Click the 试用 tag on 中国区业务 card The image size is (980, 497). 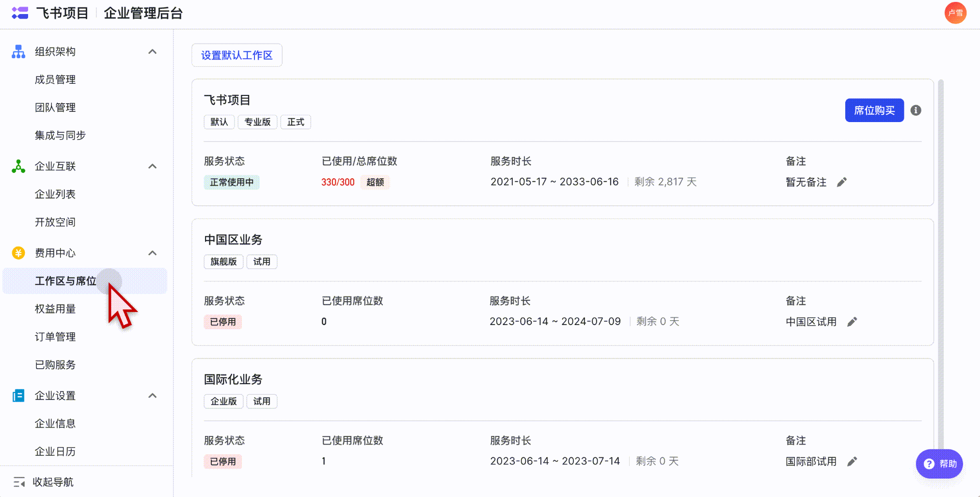tap(262, 262)
